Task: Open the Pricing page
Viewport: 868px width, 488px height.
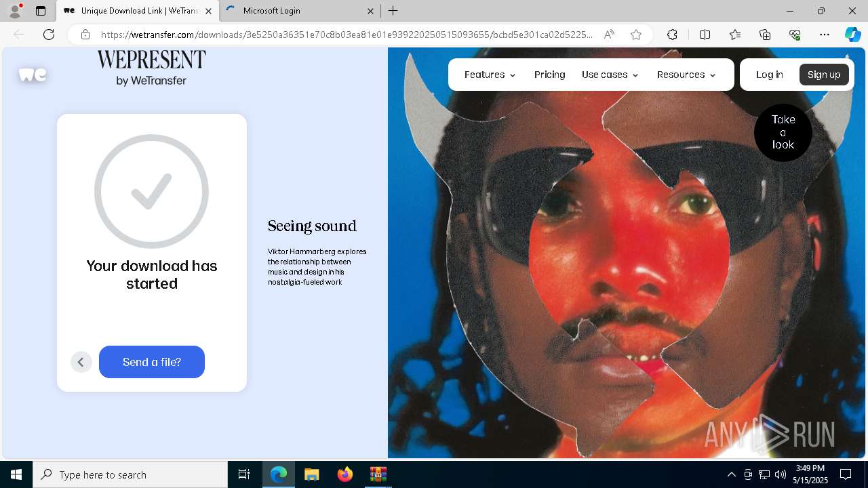Action: [549, 75]
